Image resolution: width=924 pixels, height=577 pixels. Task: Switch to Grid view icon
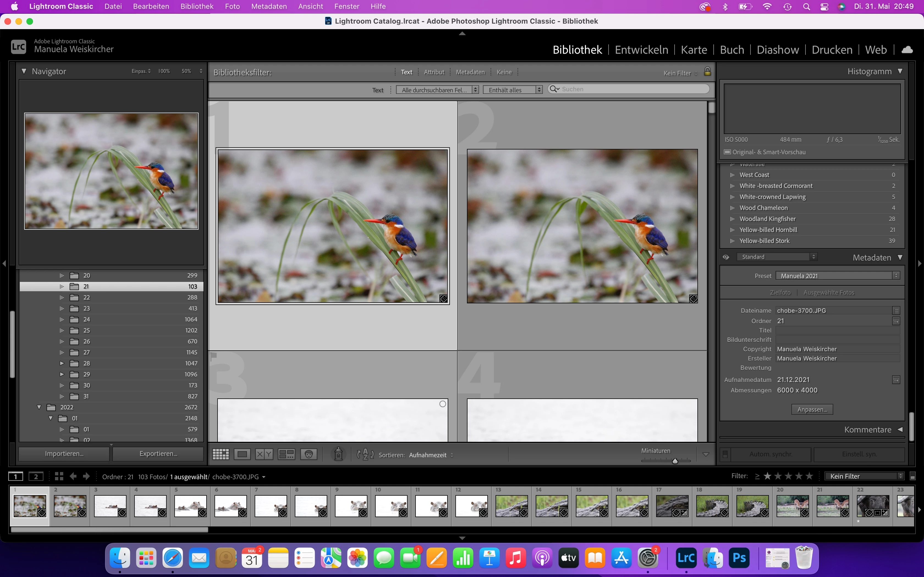220,454
